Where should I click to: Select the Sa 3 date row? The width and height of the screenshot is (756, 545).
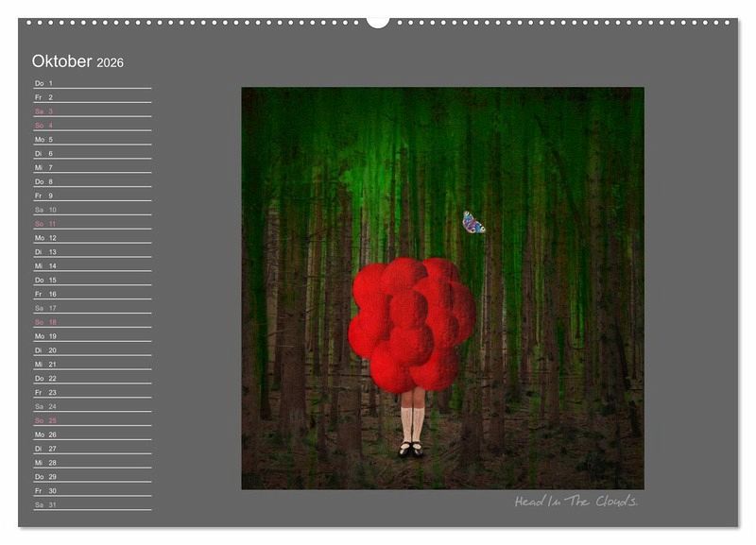pos(92,111)
